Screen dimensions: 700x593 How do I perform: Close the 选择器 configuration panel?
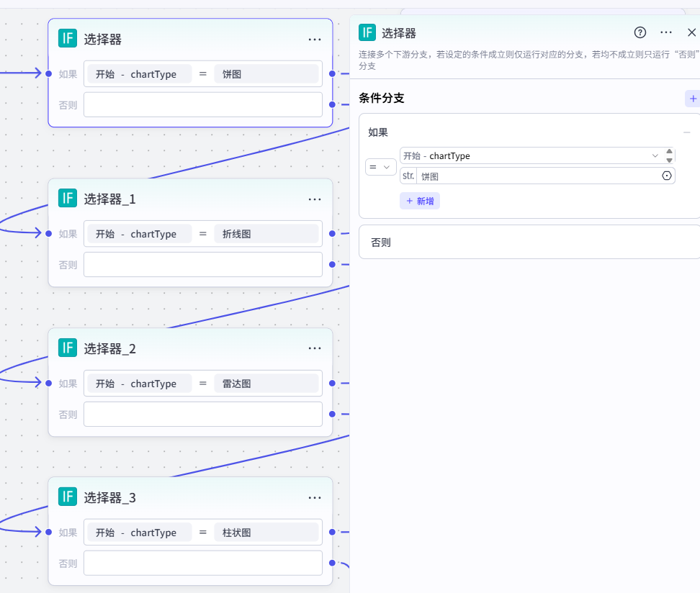[691, 32]
